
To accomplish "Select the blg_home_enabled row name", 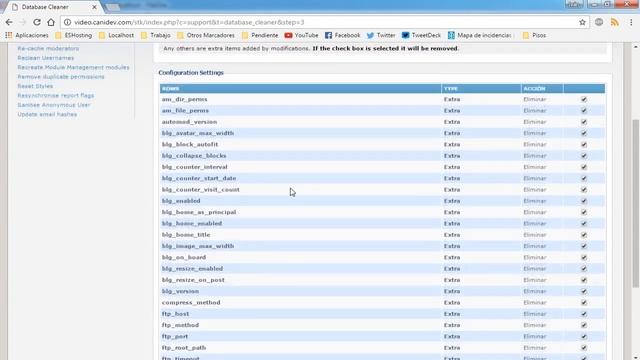I will (192, 224).
